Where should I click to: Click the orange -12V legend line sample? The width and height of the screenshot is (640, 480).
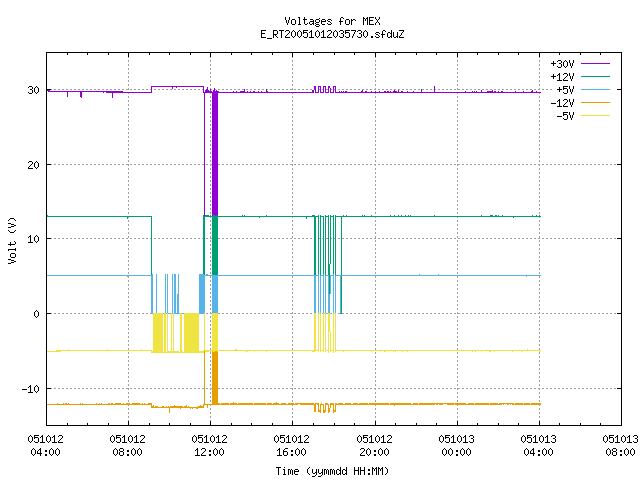point(595,102)
